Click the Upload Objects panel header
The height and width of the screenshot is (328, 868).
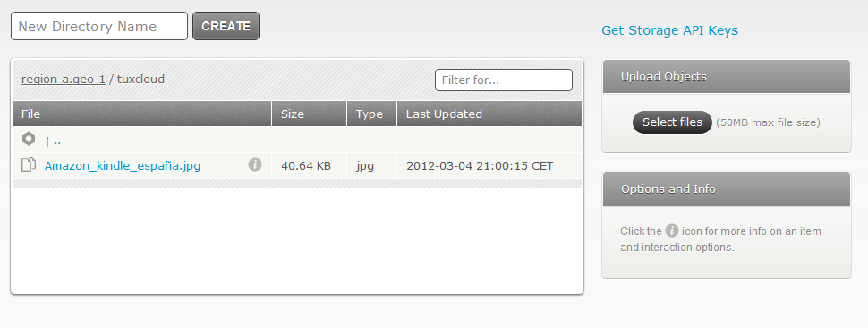tap(727, 76)
